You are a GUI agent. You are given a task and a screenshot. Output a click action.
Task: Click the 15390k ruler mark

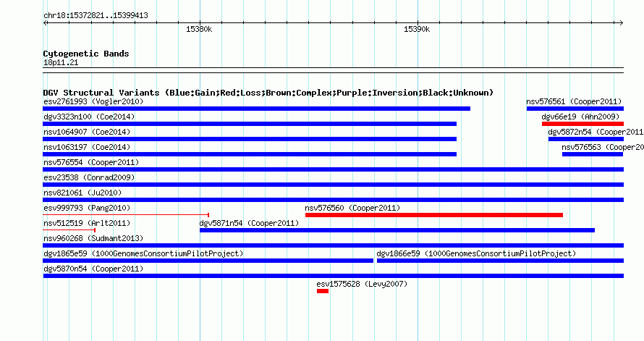pyautogui.click(x=417, y=29)
